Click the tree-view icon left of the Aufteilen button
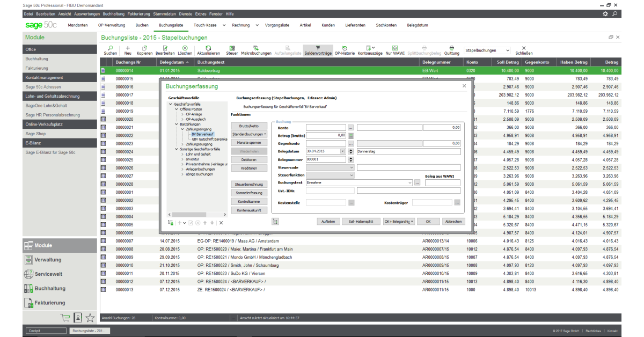 275,221
